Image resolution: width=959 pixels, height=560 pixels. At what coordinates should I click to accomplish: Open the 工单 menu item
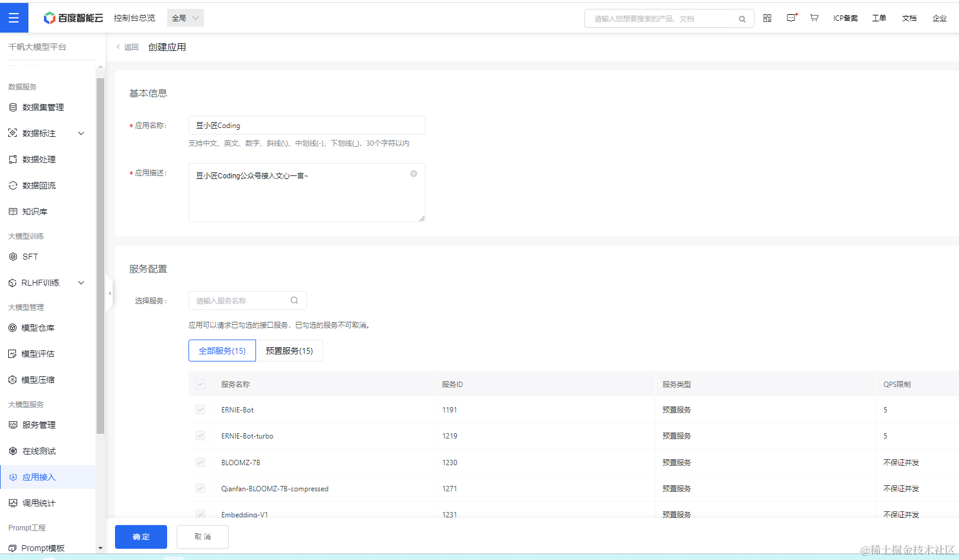tap(879, 18)
